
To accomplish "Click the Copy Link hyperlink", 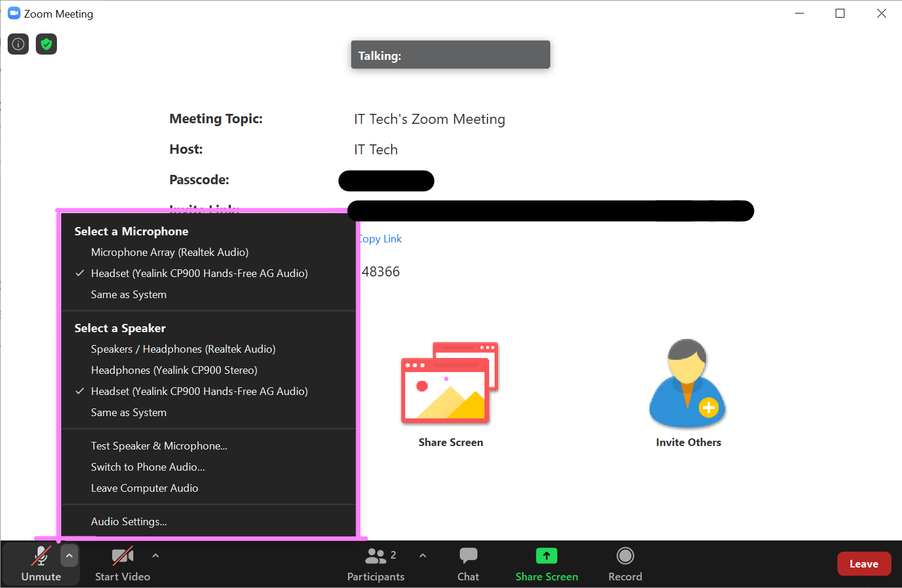I will click(381, 239).
